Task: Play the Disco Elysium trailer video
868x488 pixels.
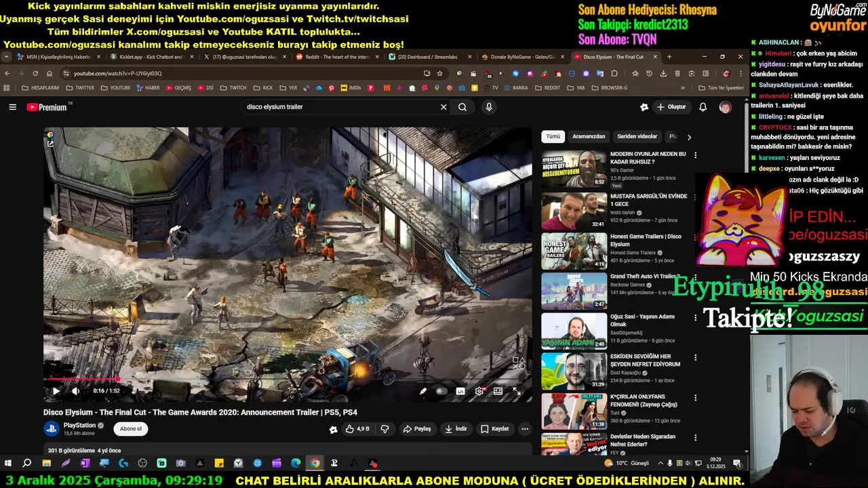Action: (x=56, y=390)
